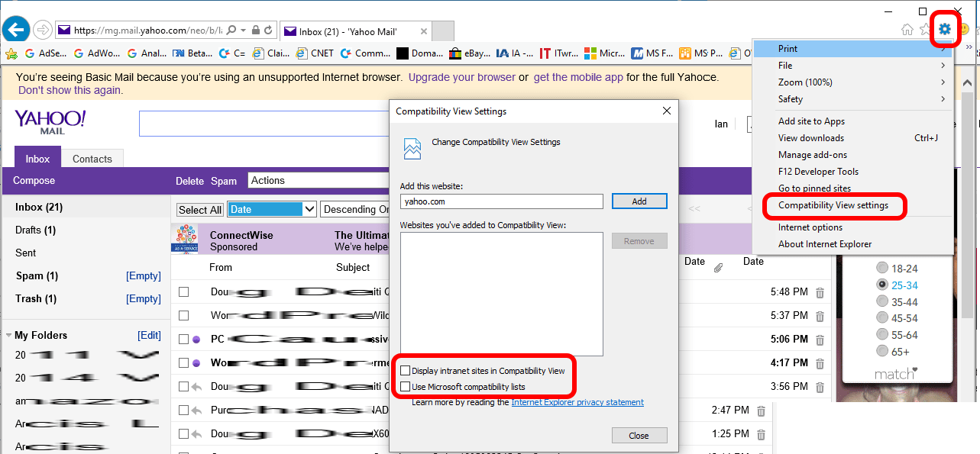Enable Display intranet sites in Compatibility View
This screenshot has height=454, width=980.
[x=405, y=371]
